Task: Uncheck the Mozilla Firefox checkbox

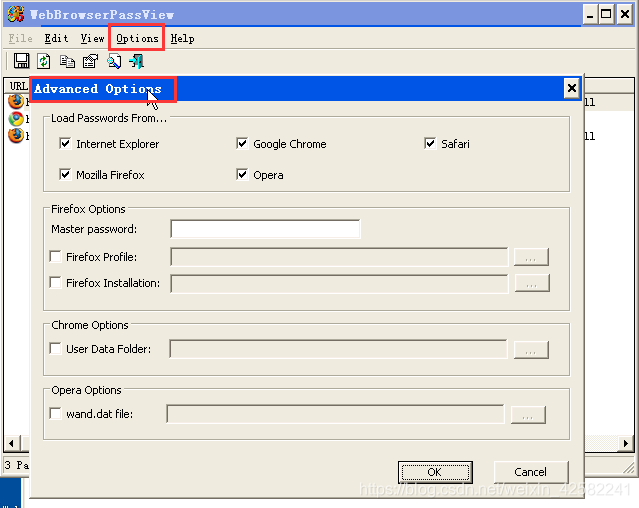Action: [65, 174]
